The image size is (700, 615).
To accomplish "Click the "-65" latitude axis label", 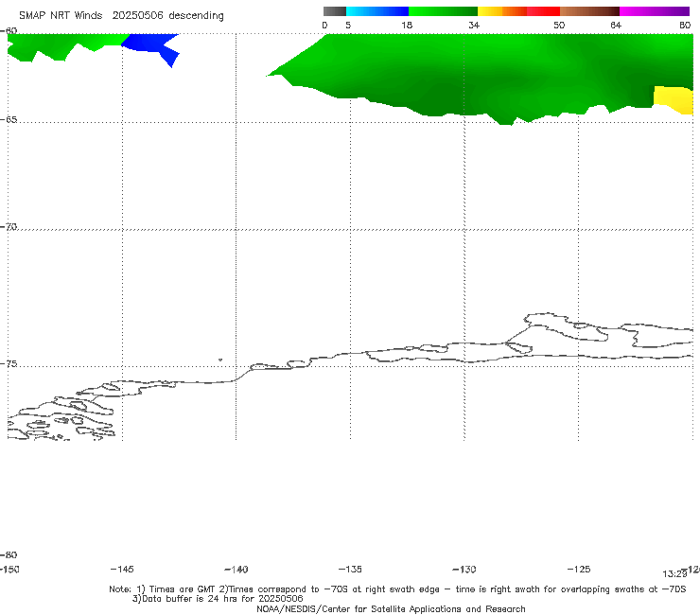I will click(9, 120).
